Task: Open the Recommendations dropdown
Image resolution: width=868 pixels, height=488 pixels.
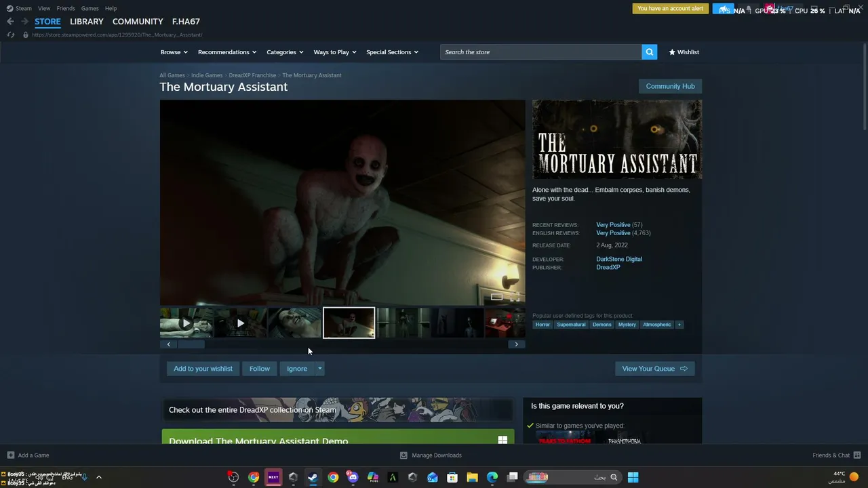Action: [227, 52]
